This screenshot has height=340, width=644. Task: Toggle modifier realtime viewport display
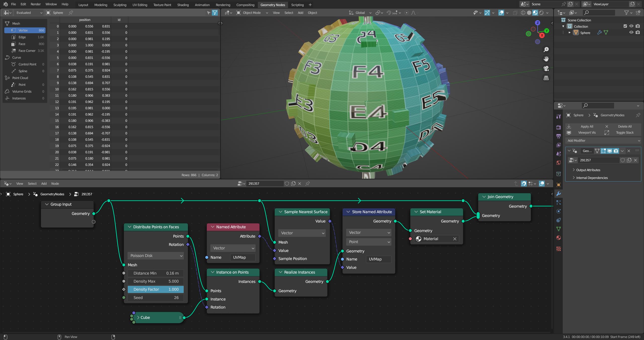coord(610,151)
